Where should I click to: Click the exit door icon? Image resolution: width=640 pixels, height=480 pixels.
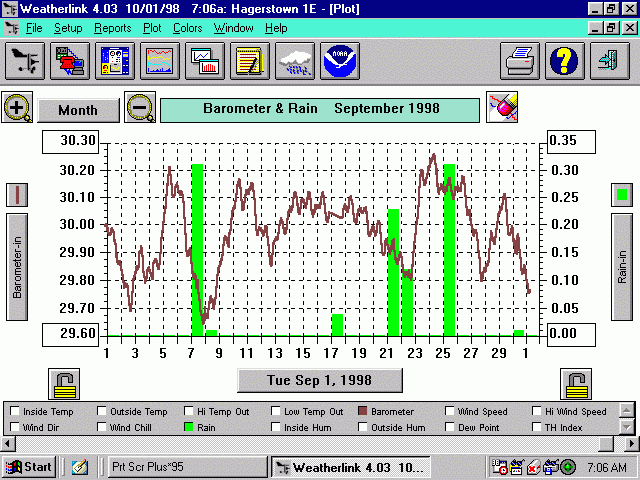610,61
